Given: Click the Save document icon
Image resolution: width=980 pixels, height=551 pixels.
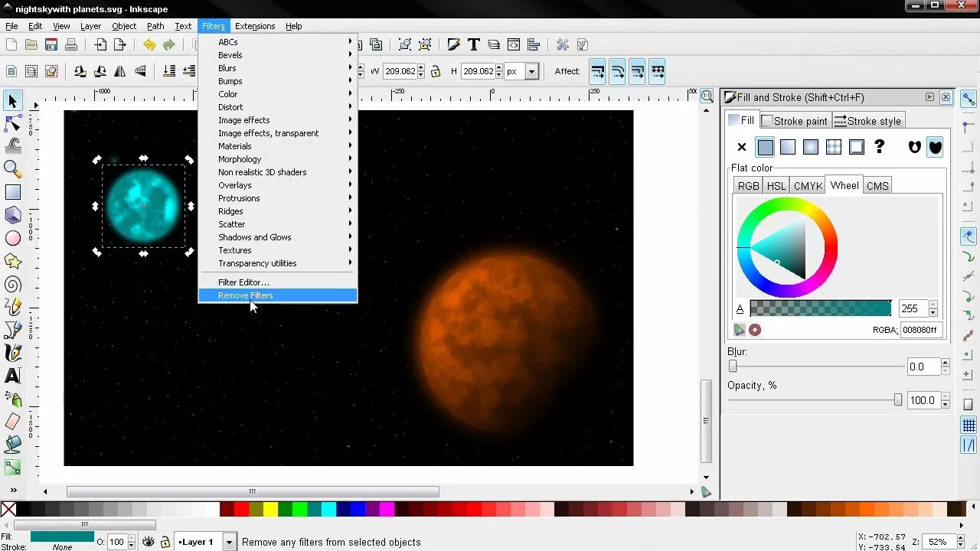Looking at the screenshot, I should click(x=51, y=45).
